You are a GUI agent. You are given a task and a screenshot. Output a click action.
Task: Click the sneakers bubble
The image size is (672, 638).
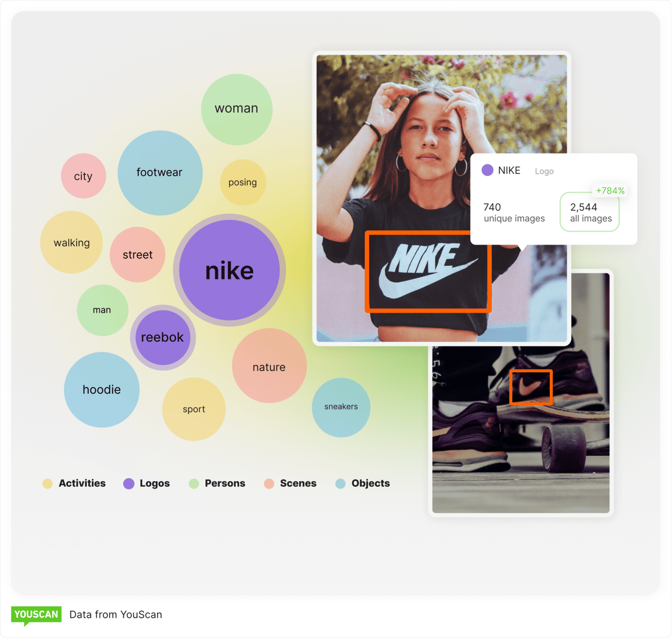pos(341,407)
